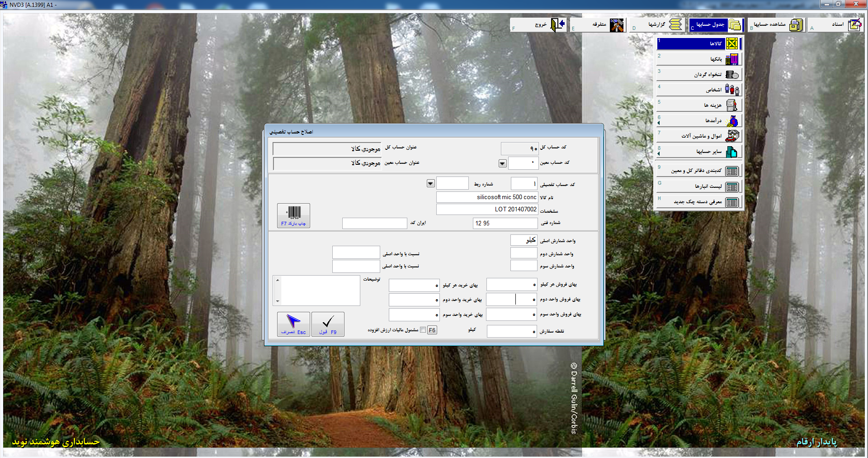Click the واحد شمارش اصلی field with کیلو

click(524, 240)
